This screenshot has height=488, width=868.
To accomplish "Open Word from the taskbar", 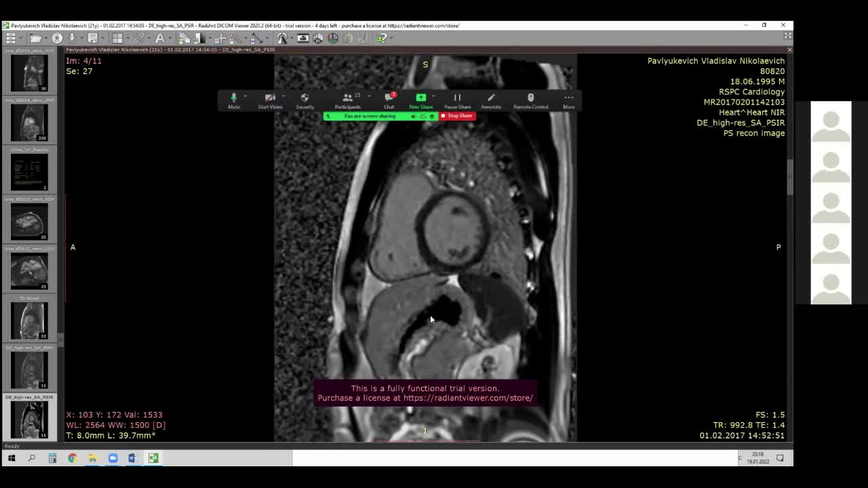I will click(x=133, y=458).
